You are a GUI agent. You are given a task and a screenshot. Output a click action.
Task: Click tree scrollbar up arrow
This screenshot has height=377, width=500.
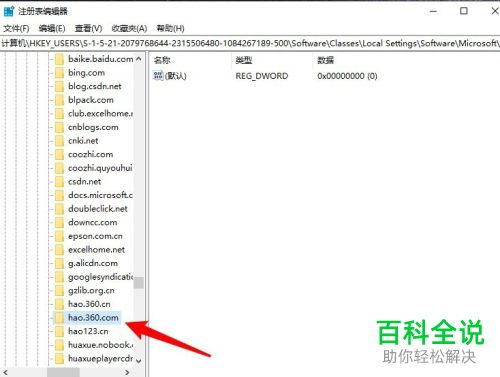click(139, 59)
